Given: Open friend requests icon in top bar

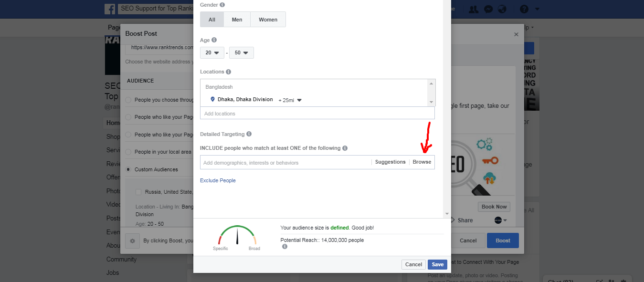Looking at the screenshot, I should [x=474, y=9].
